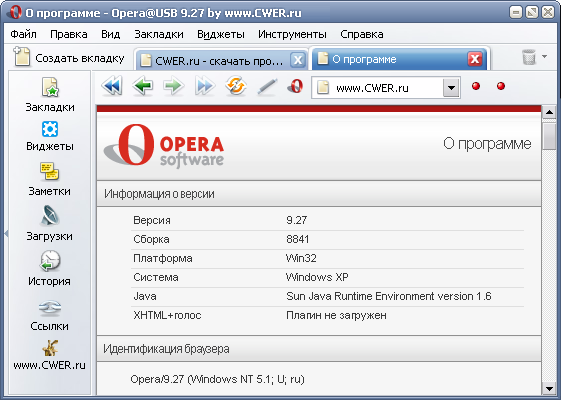Go back with the green left arrow
Viewport: 561px width, 400px height.
click(143, 86)
